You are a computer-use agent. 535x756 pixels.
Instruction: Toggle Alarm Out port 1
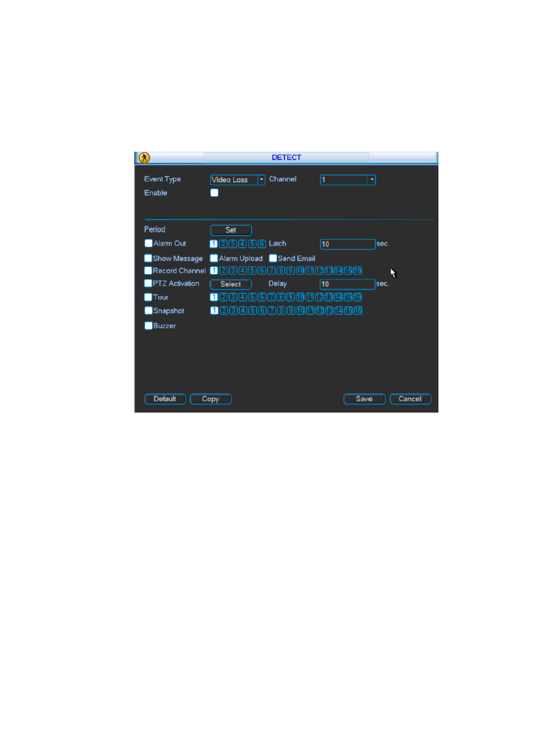pyautogui.click(x=213, y=244)
